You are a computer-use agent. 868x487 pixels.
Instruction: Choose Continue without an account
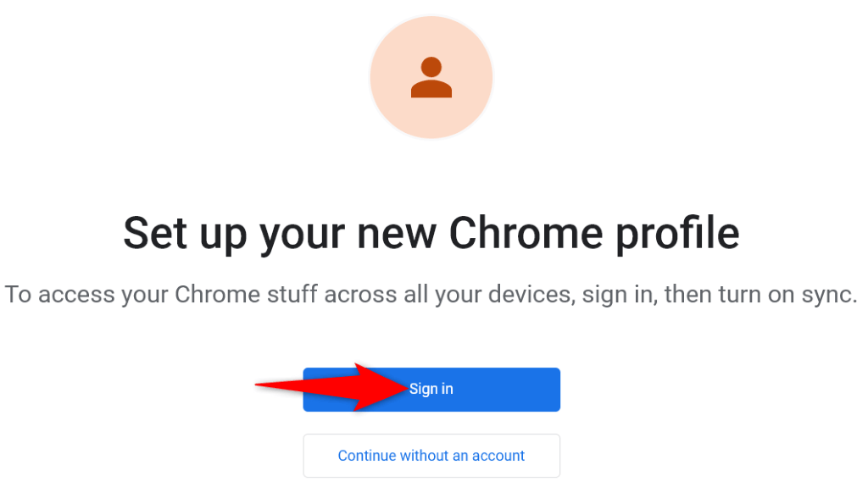pos(431,456)
